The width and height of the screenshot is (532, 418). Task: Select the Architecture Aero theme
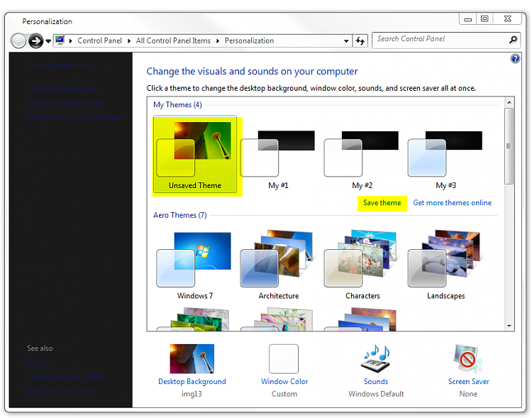(278, 265)
